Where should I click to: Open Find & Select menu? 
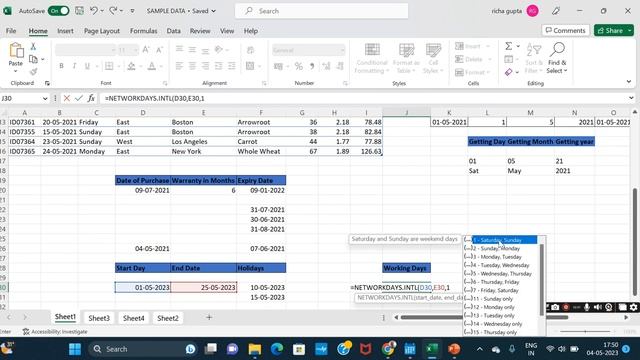pyautogui.click(x=557, y=58)
